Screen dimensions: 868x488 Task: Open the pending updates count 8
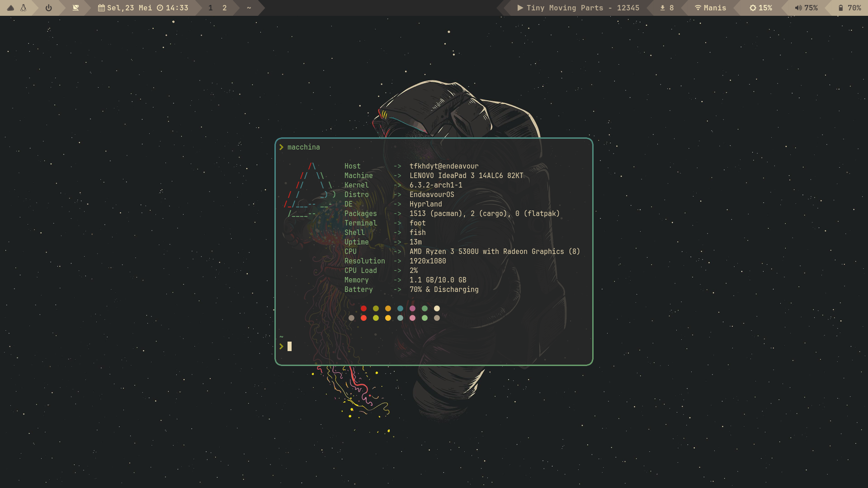coord(671,8)
